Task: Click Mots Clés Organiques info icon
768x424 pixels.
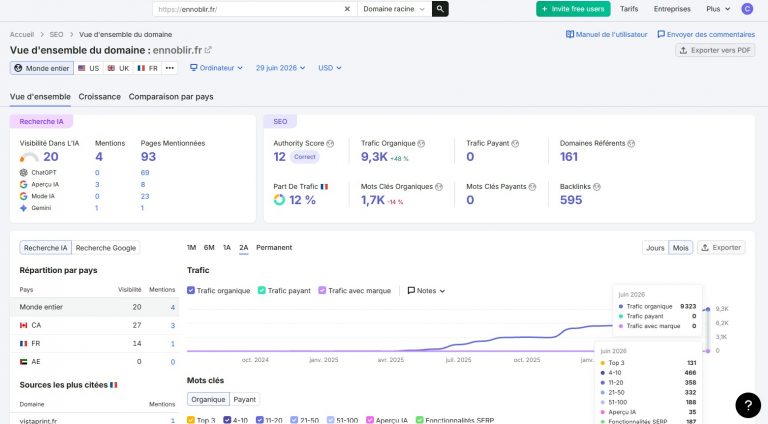Action: pyautogui.click(x=439, y=187)
